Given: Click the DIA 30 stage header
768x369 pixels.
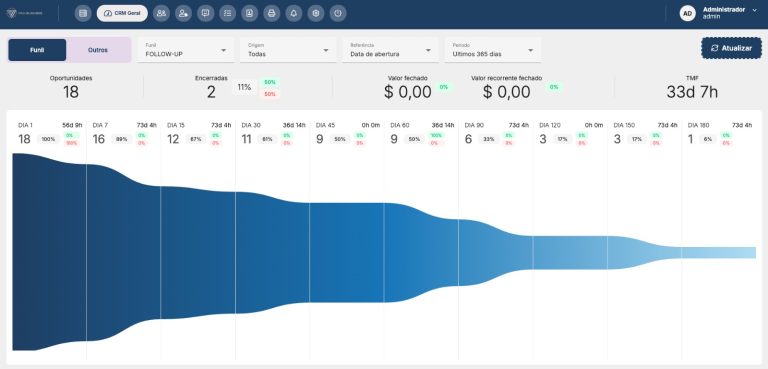Looking at the screenshot, I should point(251,125).
